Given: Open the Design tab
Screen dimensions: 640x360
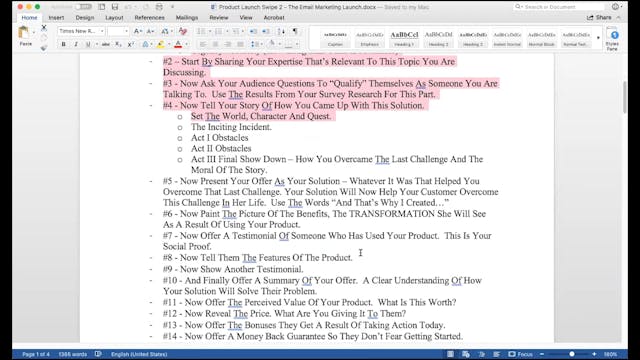Looking at the screenshot, I should point(84,18).
